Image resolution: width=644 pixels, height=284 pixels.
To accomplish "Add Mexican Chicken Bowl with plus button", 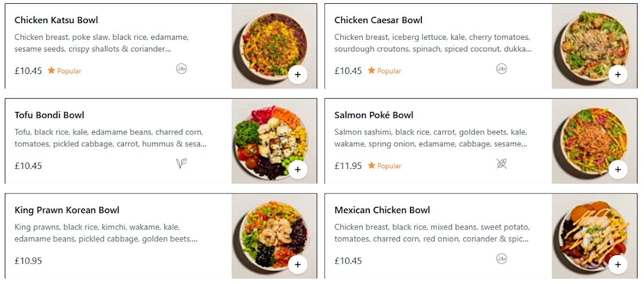I will point(618,265).
